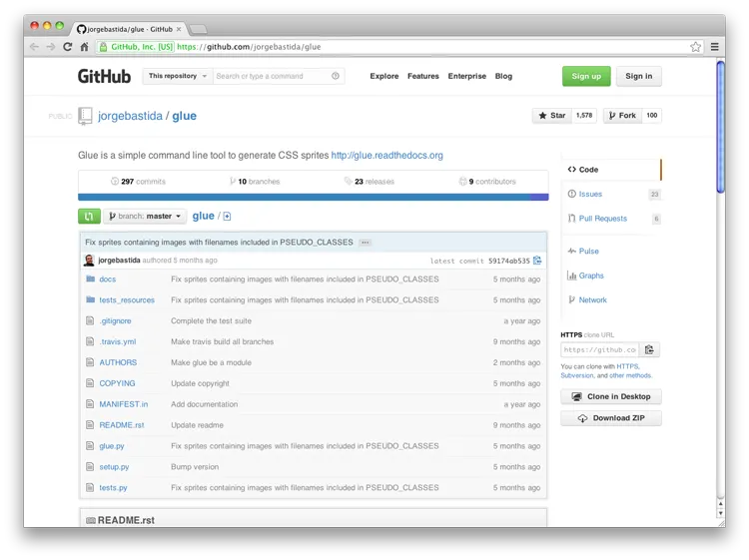Click the GitHub logo
Screen dimensions: 749x560
(104, 77)
